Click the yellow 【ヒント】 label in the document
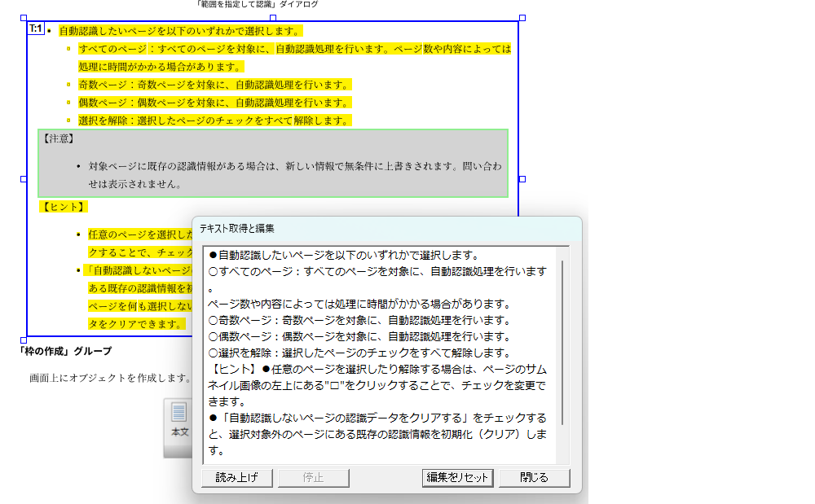The width and height of the screenshot is (815, 504). point(64,207)
